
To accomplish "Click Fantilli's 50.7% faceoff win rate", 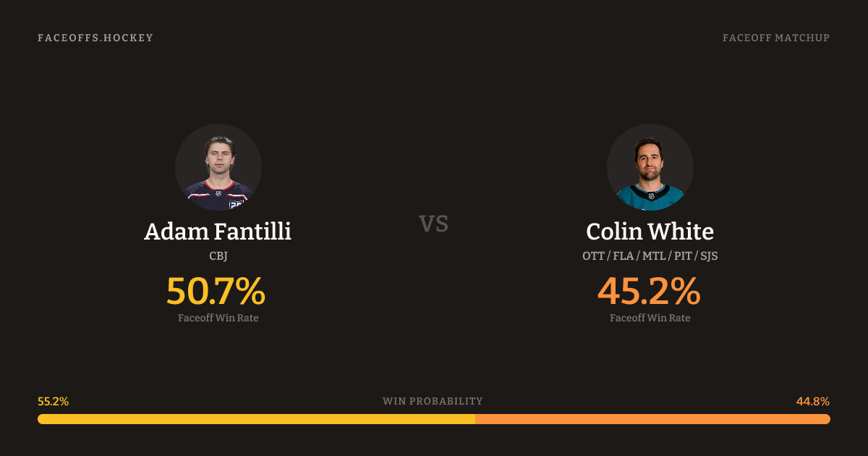I will pyautogui.click(x=216, y=292).
